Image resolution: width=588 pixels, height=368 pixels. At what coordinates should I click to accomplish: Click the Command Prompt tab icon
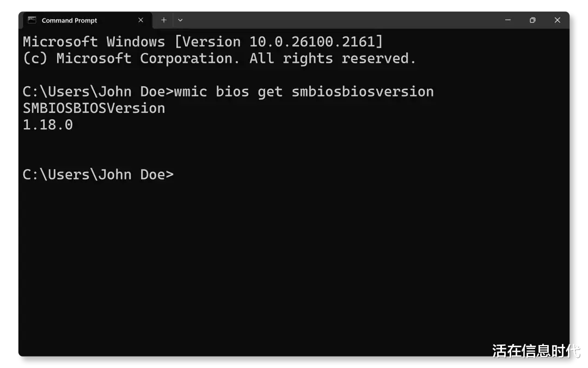coord(32,20)
